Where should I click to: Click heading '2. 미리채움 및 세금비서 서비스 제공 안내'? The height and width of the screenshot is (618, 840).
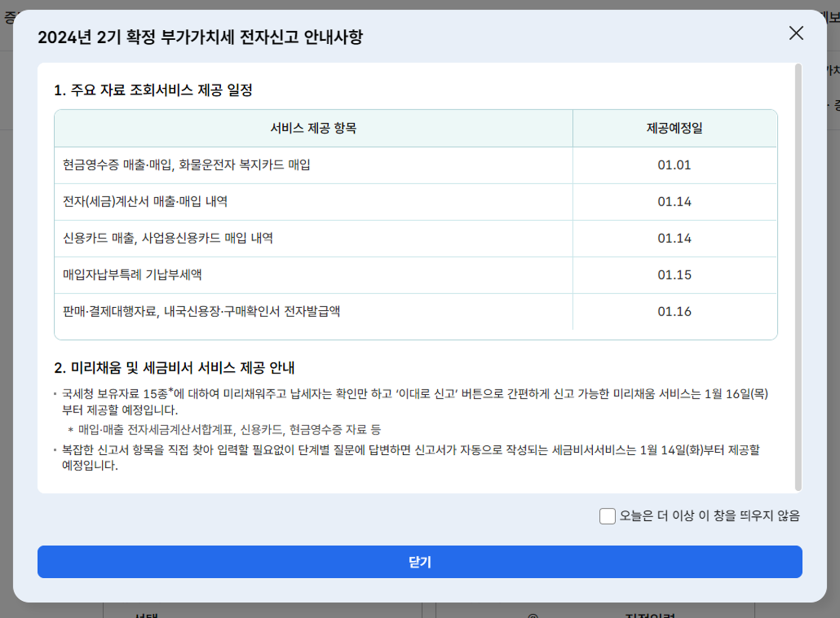point(174,367)
